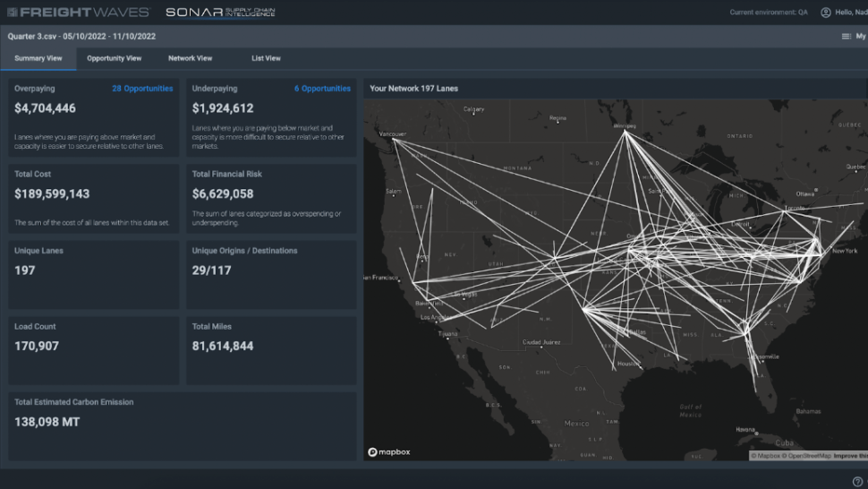Click the Overpaying card heading
The width and height of the screenshot is (868, 489).
[x=34, y=89]
